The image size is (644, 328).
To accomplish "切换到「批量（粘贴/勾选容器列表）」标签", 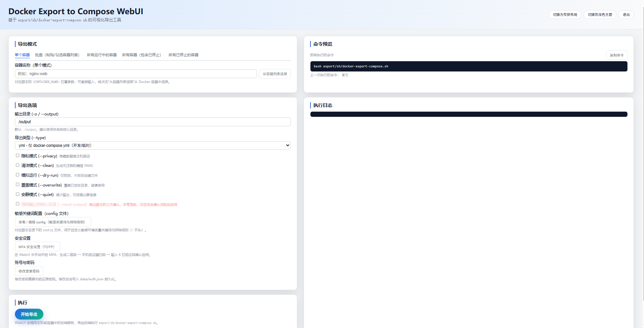I will [x=58, y=55].
